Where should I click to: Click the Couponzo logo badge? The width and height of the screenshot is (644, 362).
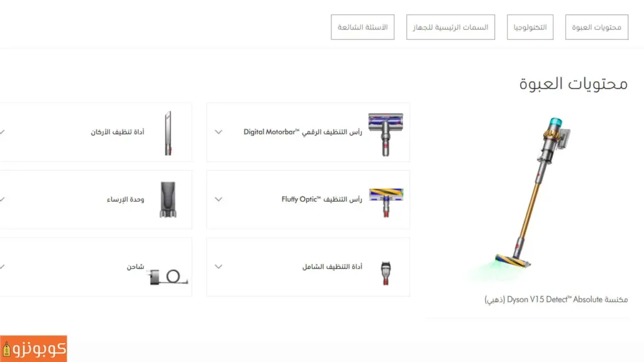(x=33, y=348)
